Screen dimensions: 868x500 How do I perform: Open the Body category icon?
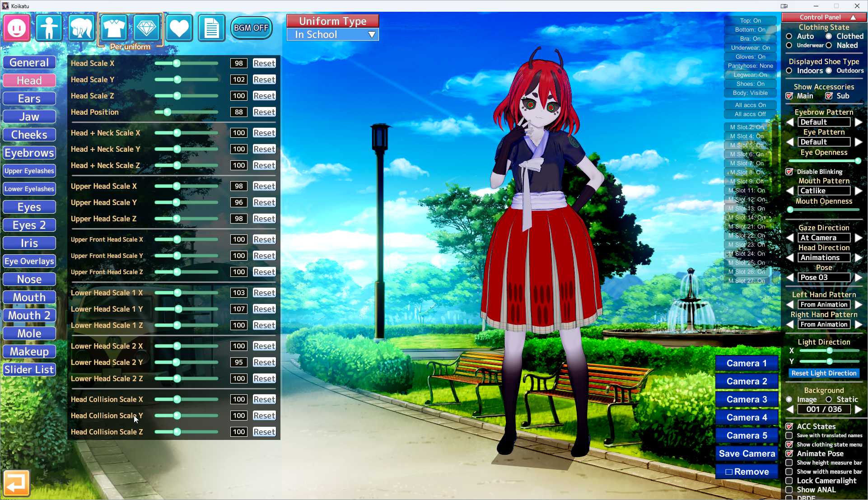coord(49,28)
